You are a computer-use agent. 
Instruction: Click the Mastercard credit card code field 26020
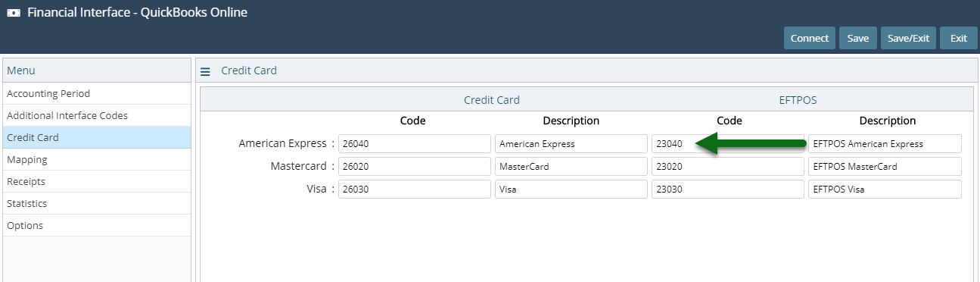click(x=415, y=166)
